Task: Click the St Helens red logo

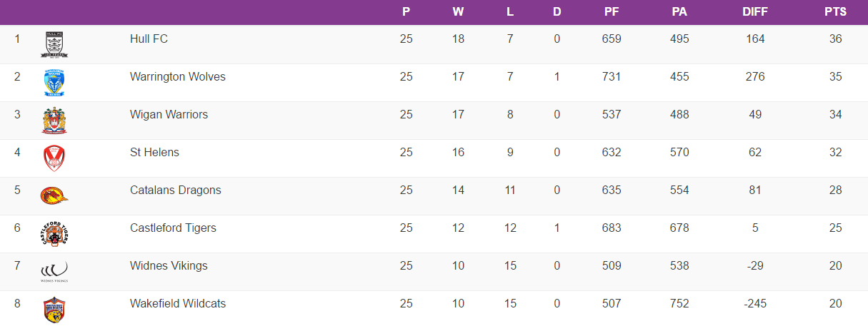Action: click(54, 158)
